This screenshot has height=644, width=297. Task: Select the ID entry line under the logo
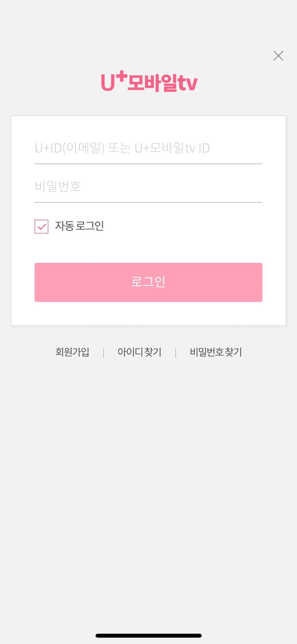click(x=148, y=148)
